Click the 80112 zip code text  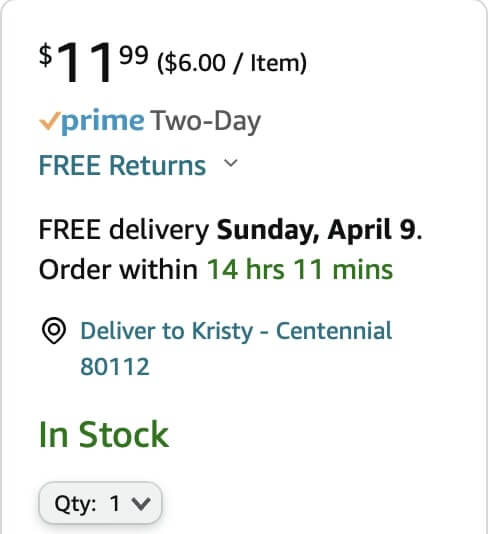pyautogui.click(x=115, y=367)
